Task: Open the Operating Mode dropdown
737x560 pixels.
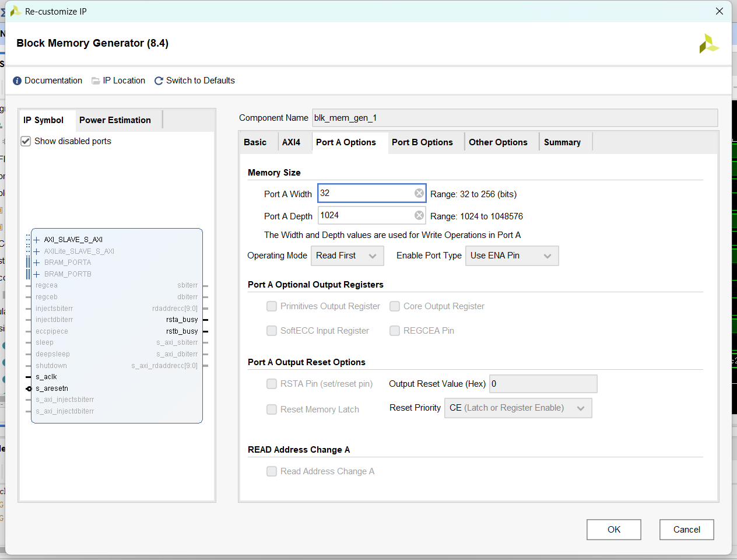Action: point(348,256)
